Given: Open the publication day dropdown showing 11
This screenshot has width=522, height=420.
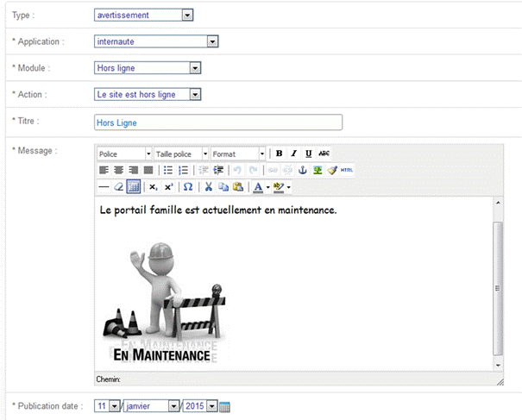Looking at the screenshot, I should [x=106, y=406].
